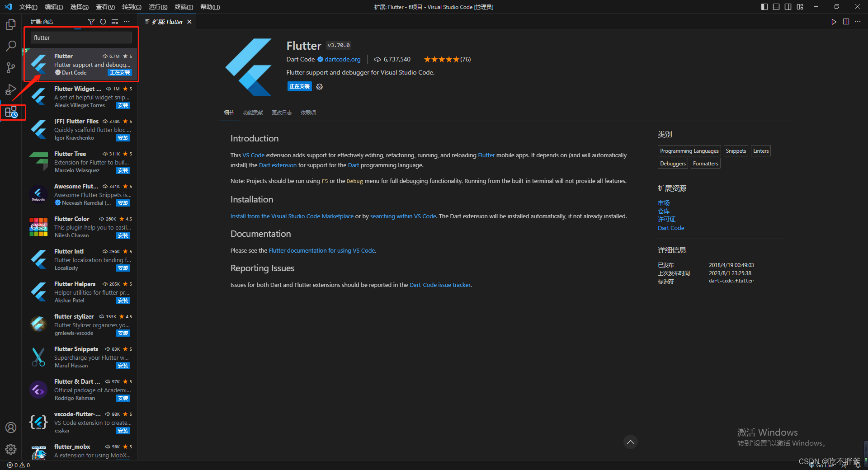Screen dimensions: 868x470
Task: Open the 查看(V) menu
Action: (x=105, y=7)
